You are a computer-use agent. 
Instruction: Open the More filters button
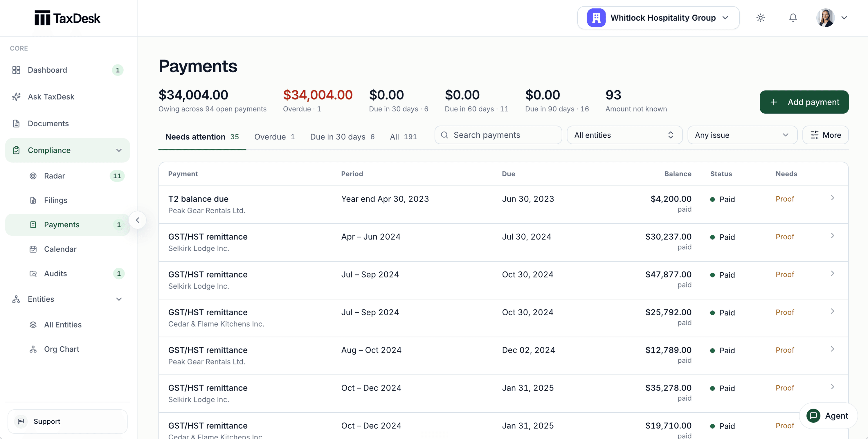click(825, 135)
